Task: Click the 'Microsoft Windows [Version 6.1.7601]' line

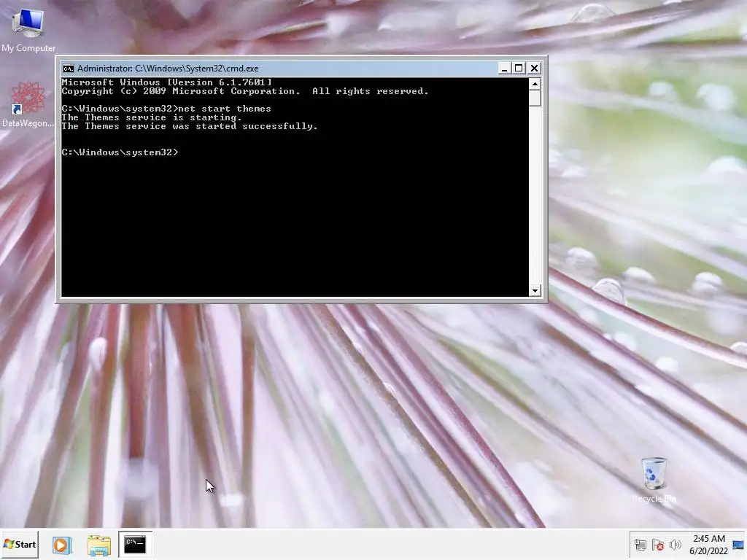Action: (x=167, y=82)
